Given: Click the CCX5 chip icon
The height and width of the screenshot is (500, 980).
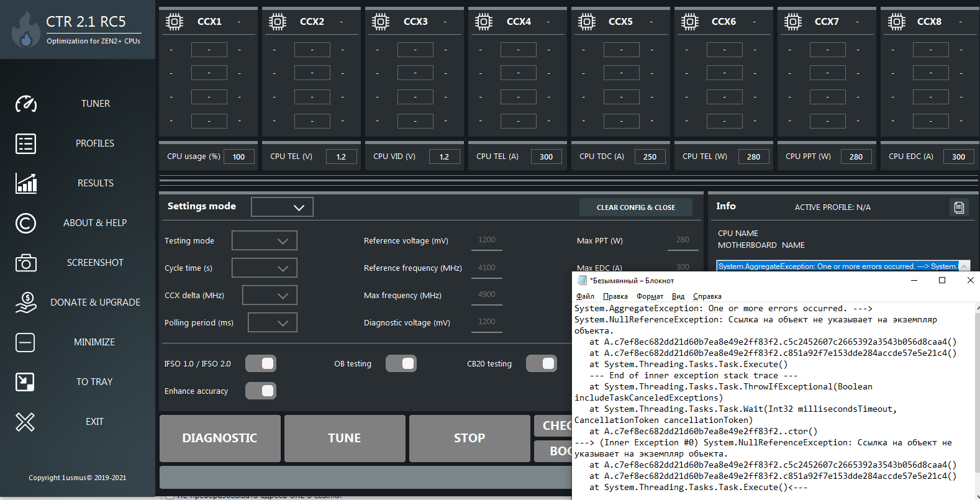Looking at the screenshot, I should point(587,22).
